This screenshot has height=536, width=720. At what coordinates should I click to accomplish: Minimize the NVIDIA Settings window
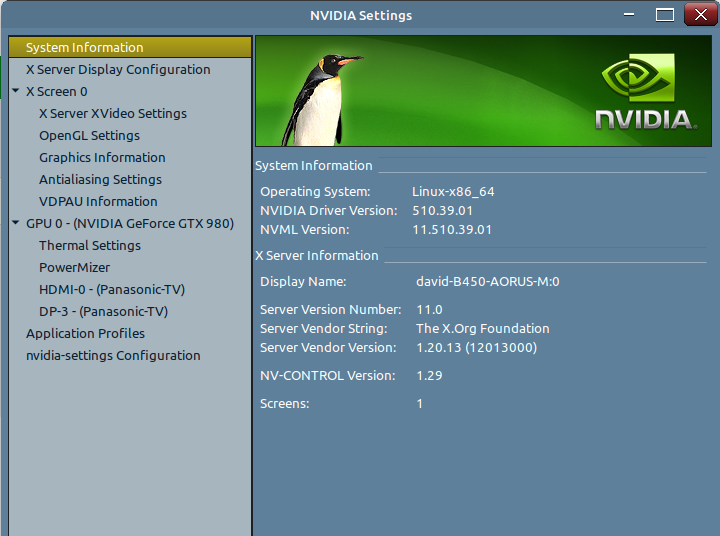pos(629,15)
